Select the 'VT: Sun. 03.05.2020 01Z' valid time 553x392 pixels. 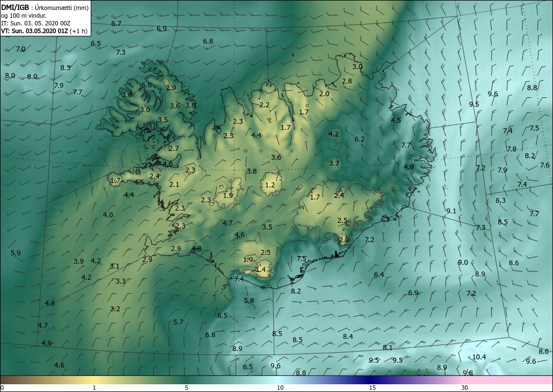[x=34, y=31]
